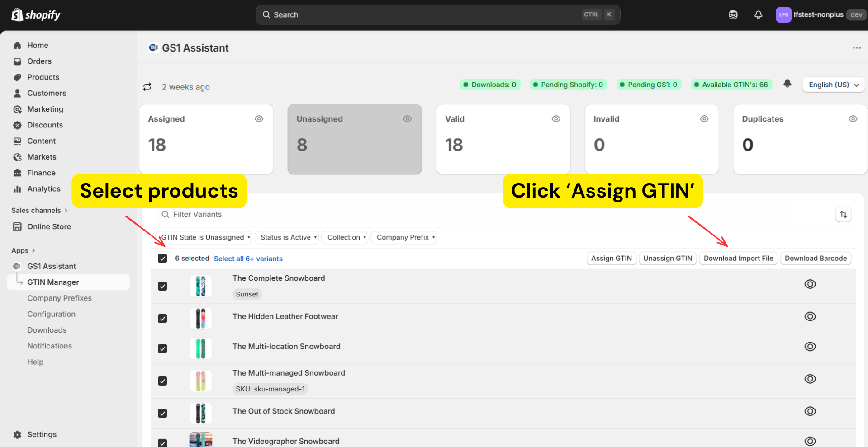View The Out of Stock Snowboard eye icon
The width and height of the screenshot is (868, 447).
[810, 411]
